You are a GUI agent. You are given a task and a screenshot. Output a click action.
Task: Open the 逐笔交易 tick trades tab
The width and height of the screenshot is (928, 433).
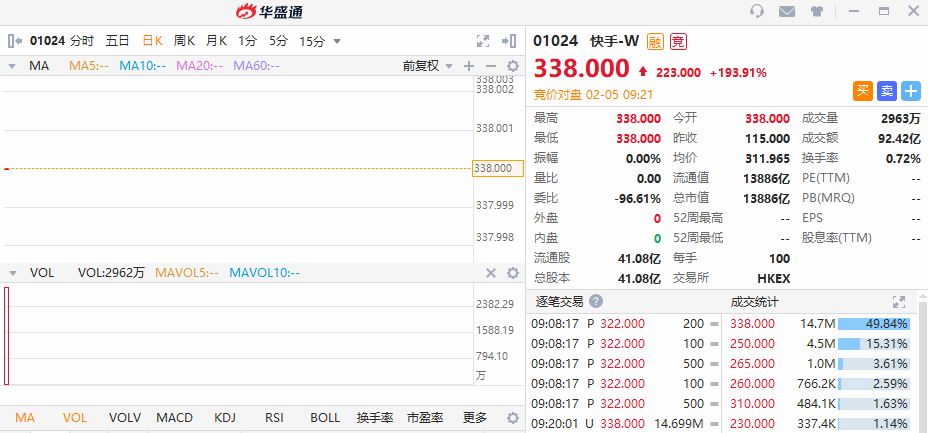click(x=559, y=302)
